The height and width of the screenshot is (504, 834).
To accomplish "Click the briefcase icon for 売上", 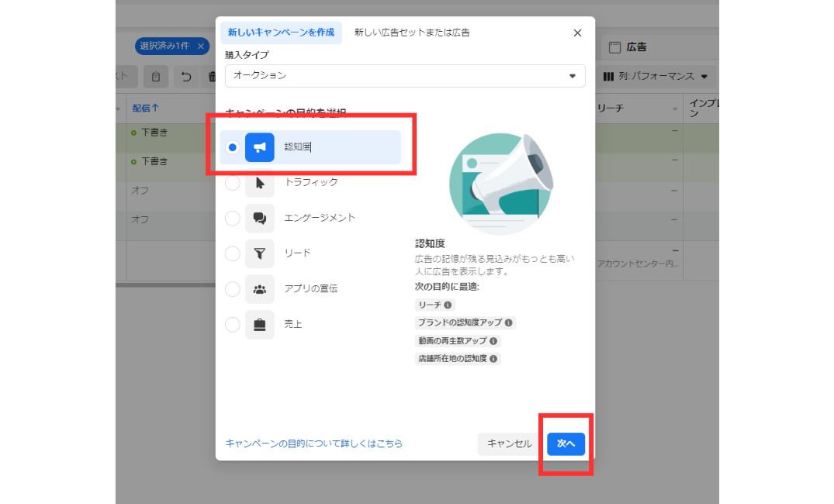I will [x=259, y=324].
